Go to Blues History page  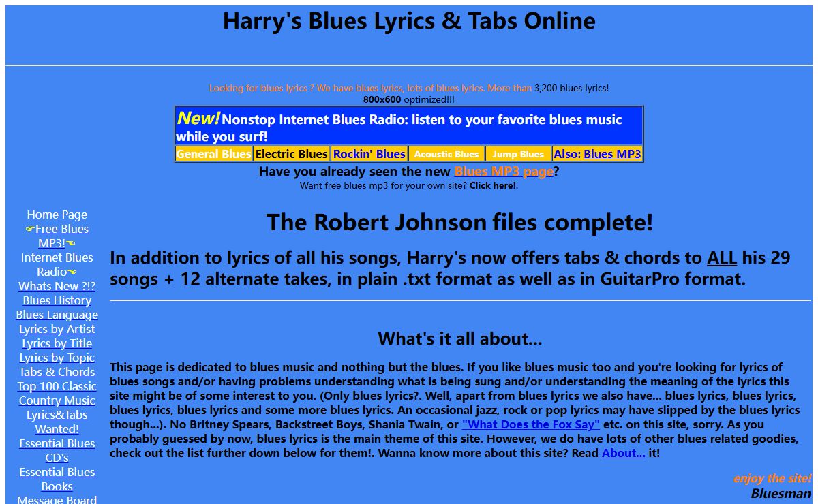click(x=57, y=300)
